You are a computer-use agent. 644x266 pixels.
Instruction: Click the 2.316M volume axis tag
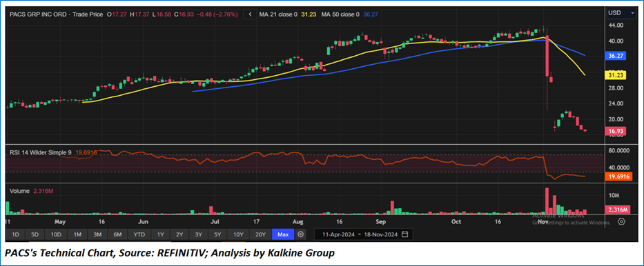617,210
